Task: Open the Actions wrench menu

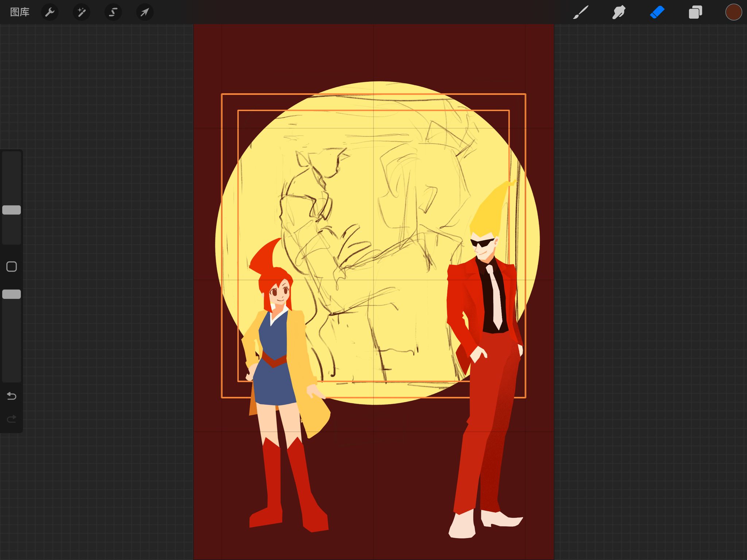Action: [x=50, y=12]
